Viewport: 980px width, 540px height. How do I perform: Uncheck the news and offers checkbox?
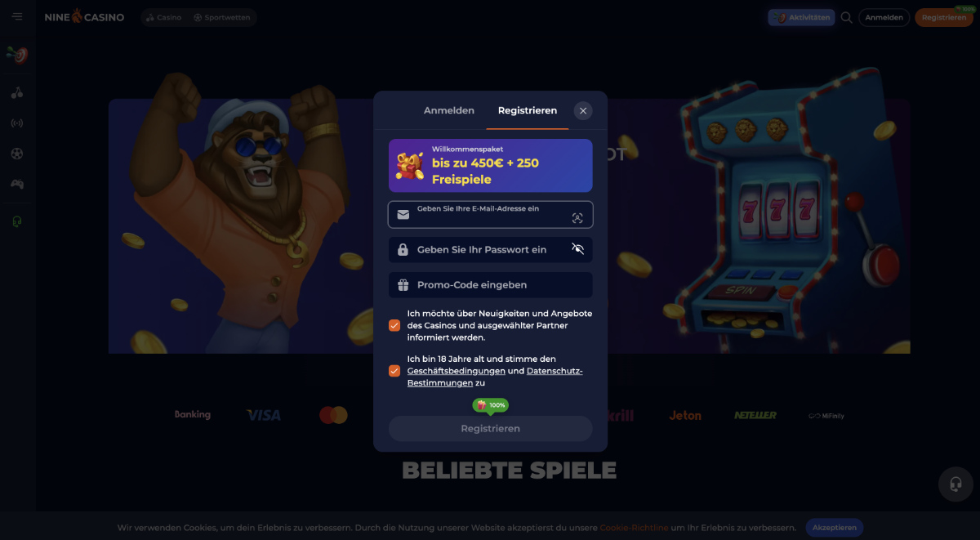click(x=394, y=325)
